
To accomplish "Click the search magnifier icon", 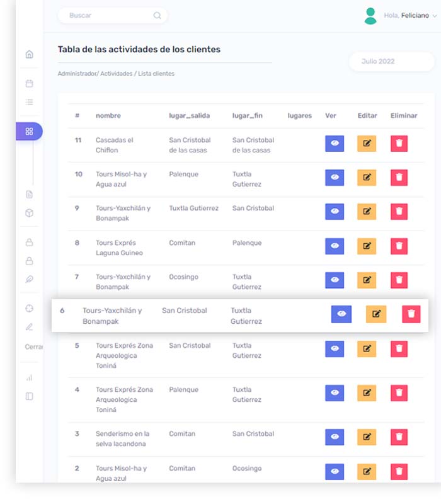I will click(157, 16).
